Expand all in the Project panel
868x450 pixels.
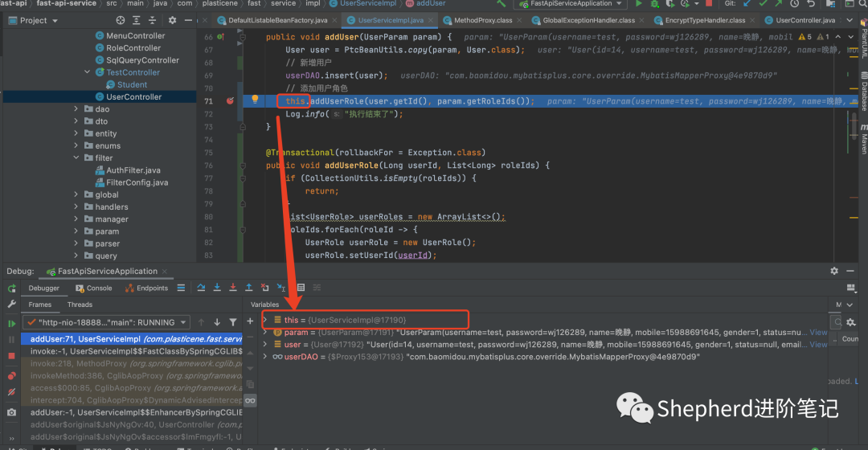pos(136,20)
